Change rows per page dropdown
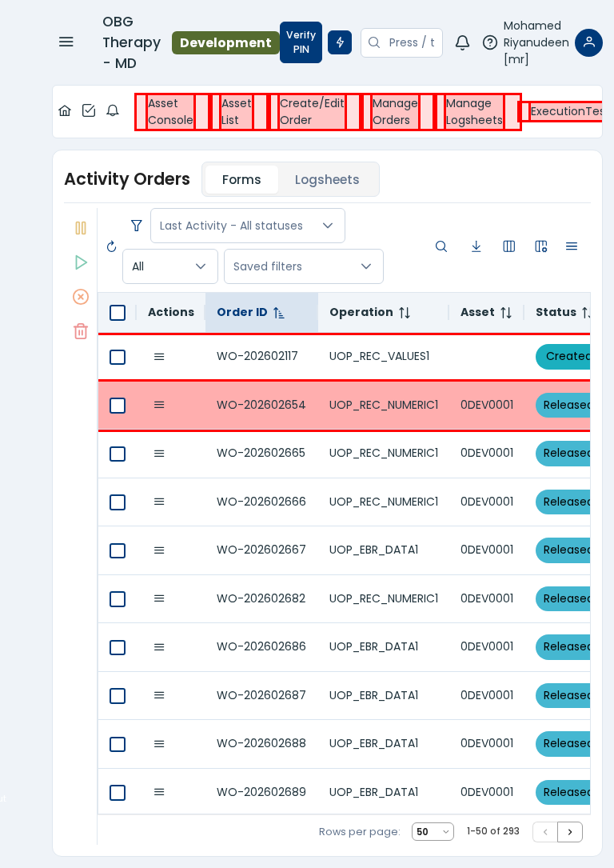This screenshot has width=614, height=868. 433,832
